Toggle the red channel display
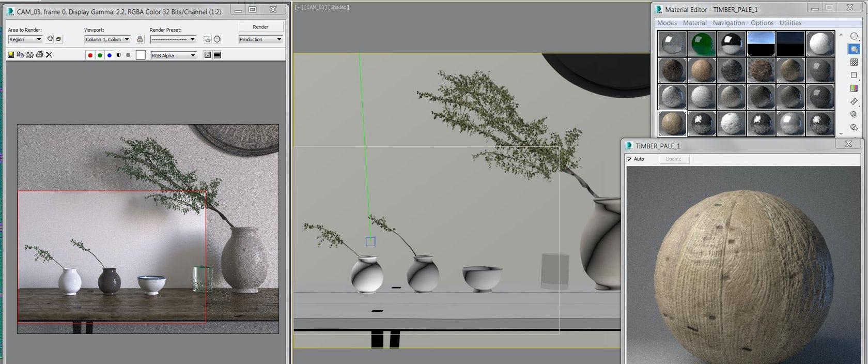This screenshot has width=868, height=364. [90, 55]
